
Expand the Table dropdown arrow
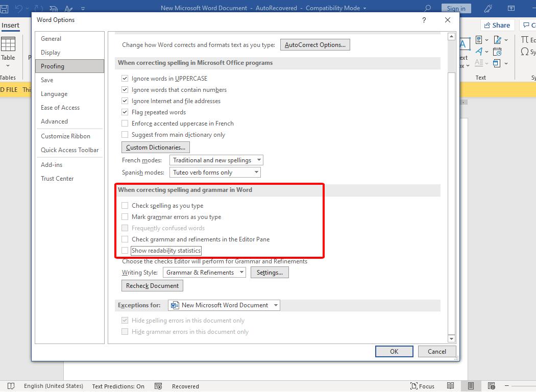tap(8, 66)
